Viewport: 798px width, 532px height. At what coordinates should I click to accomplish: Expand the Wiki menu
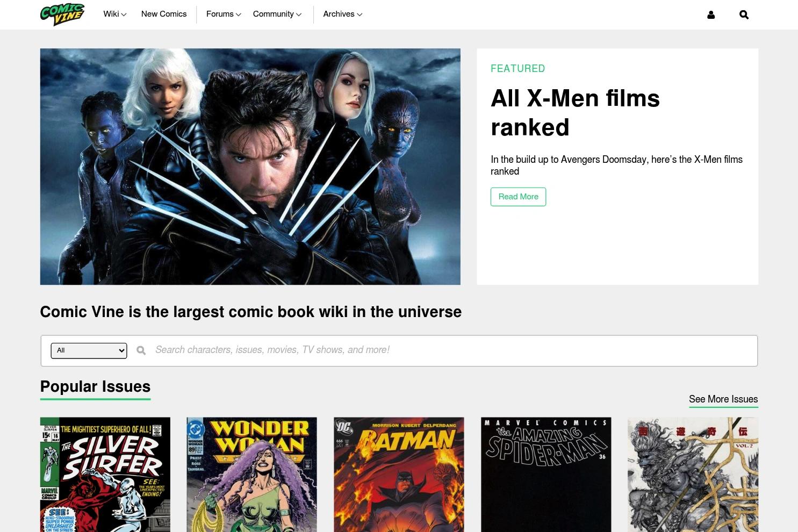[115, 14]
